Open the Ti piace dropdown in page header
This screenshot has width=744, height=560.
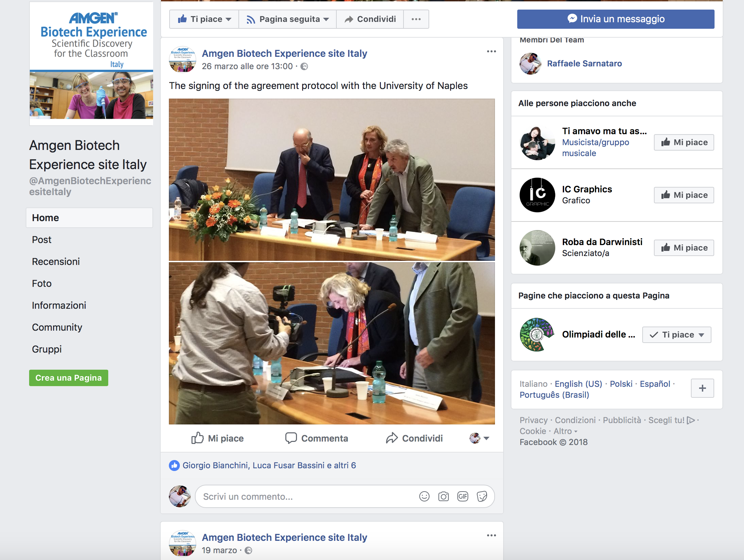(x=204, y=19)
